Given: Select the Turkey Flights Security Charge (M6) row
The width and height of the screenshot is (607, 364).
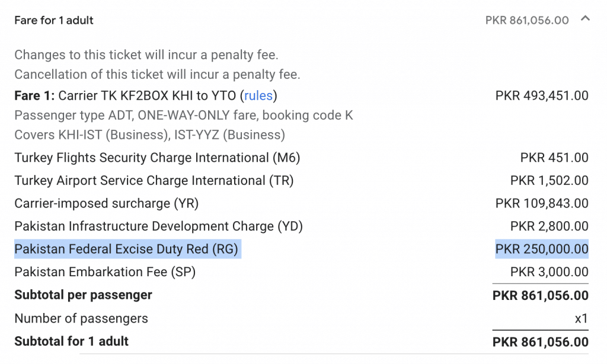Looking at the screenshot, I should coord(157,158).
